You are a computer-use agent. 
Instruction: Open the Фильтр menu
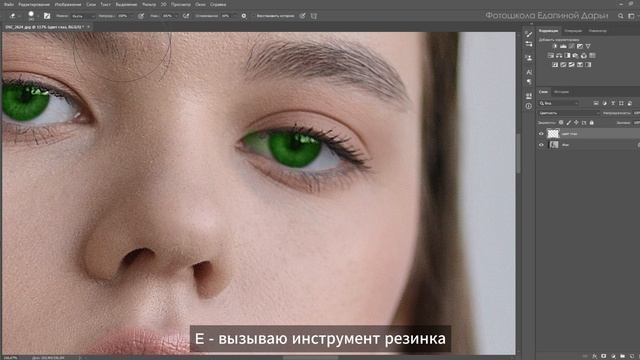coord(149,4)
